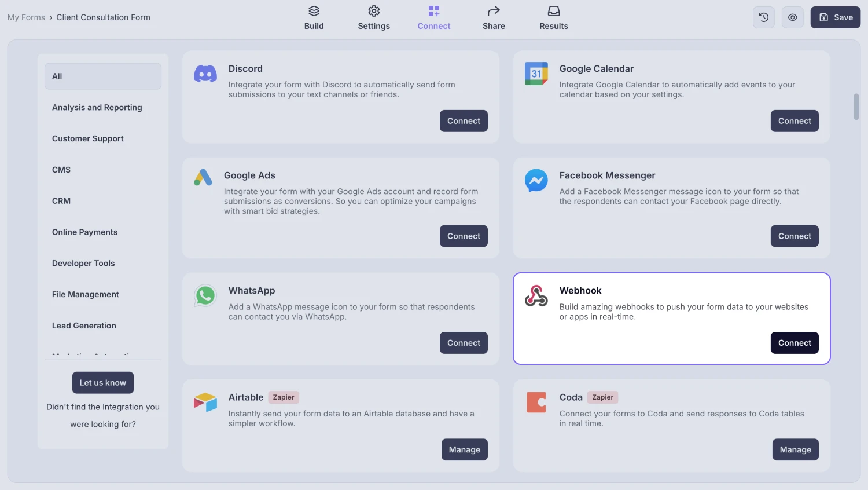Click the Google Calendar icon
868x490 pixels.
tap(536, 74)
